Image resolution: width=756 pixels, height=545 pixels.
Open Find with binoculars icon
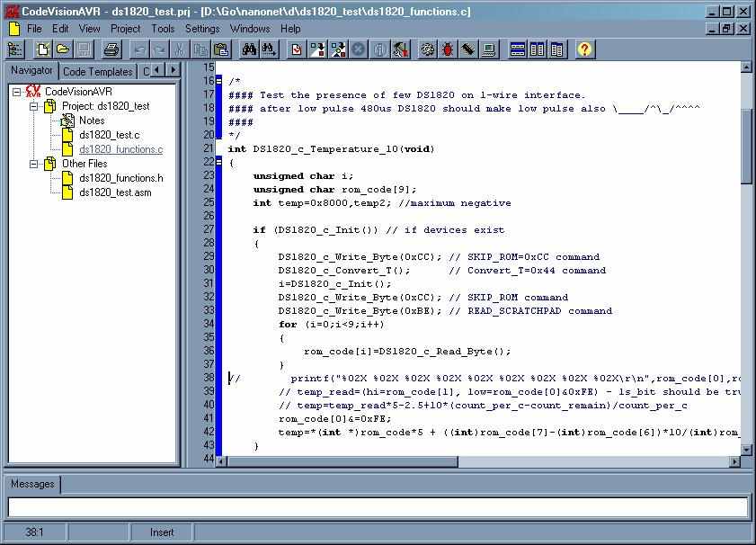point(249,49)
